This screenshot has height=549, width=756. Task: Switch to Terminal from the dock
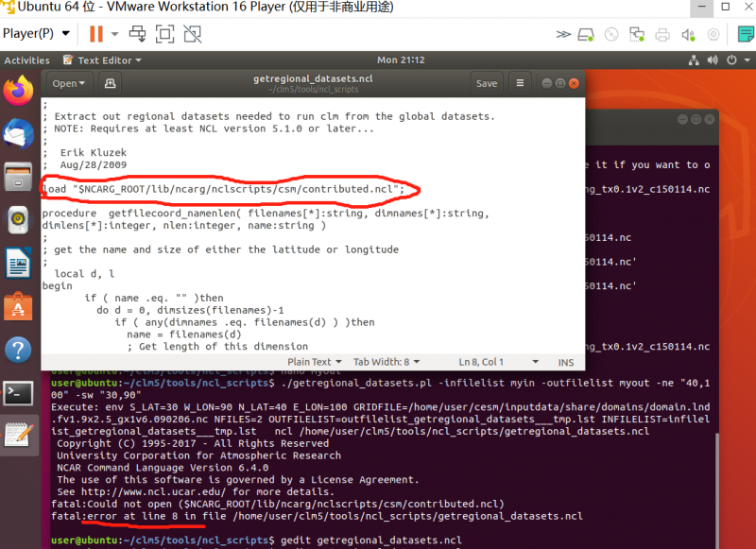[x=18, y=392]
